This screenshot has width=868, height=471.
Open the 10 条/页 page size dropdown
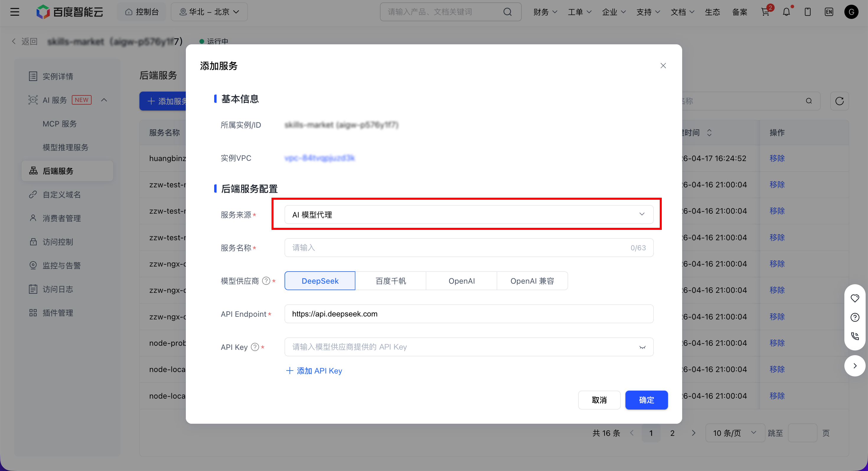tap(735, 433)
